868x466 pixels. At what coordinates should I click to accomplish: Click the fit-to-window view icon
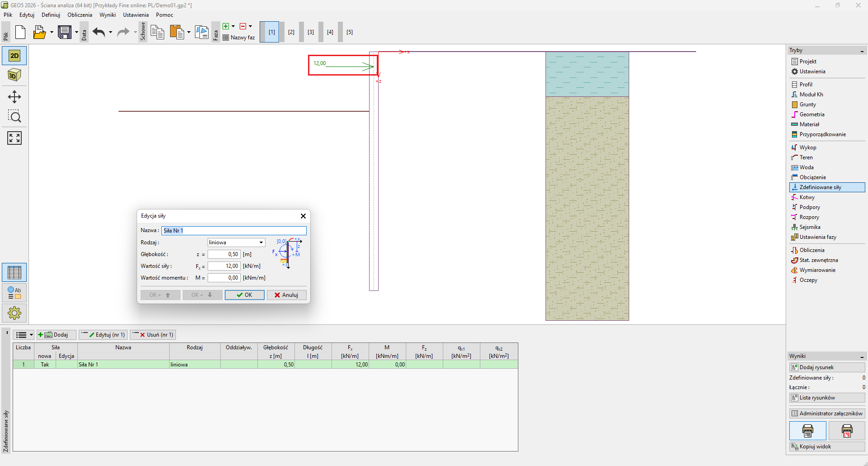click(x=14, y=138)
